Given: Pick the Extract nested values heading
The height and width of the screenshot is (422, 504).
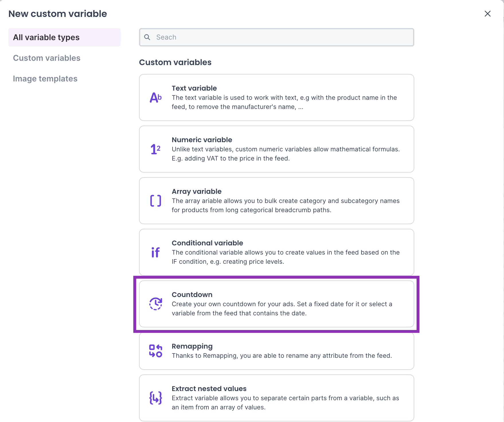Looking at the screenshot, I should [x=209, y=389].
